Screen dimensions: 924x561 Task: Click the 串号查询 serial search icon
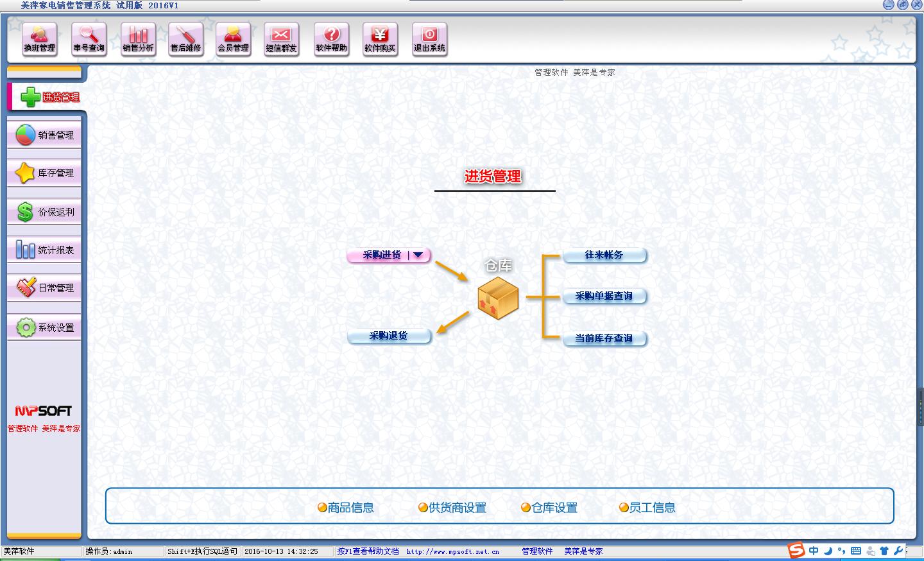89,39
